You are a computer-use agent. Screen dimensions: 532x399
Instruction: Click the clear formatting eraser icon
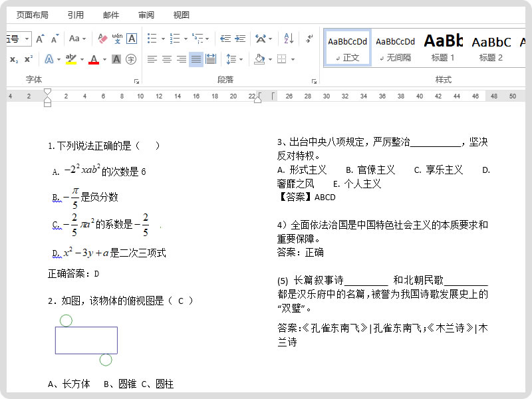[x=102, y=39]
